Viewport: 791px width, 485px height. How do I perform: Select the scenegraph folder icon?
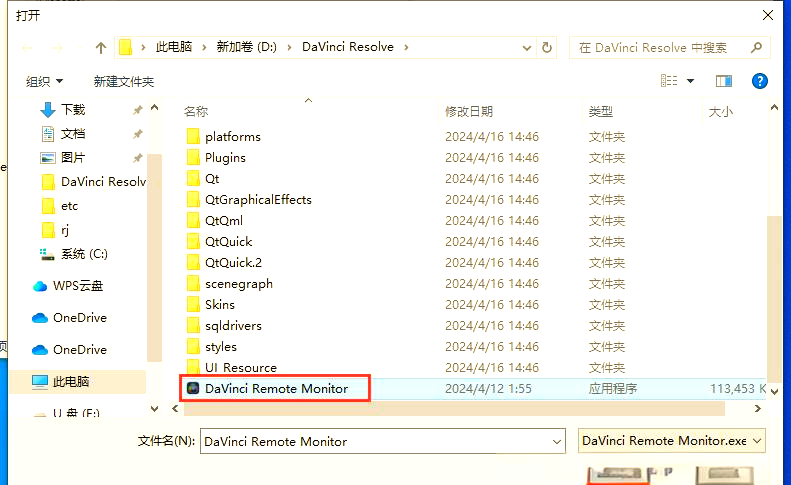[x=193, y=284]
